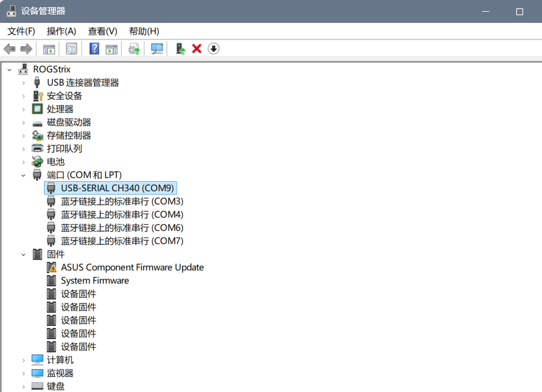Click the 计算机 monitor icon
Image resolution: width=542 pixels, height=392 pixels.
[38, 360]
